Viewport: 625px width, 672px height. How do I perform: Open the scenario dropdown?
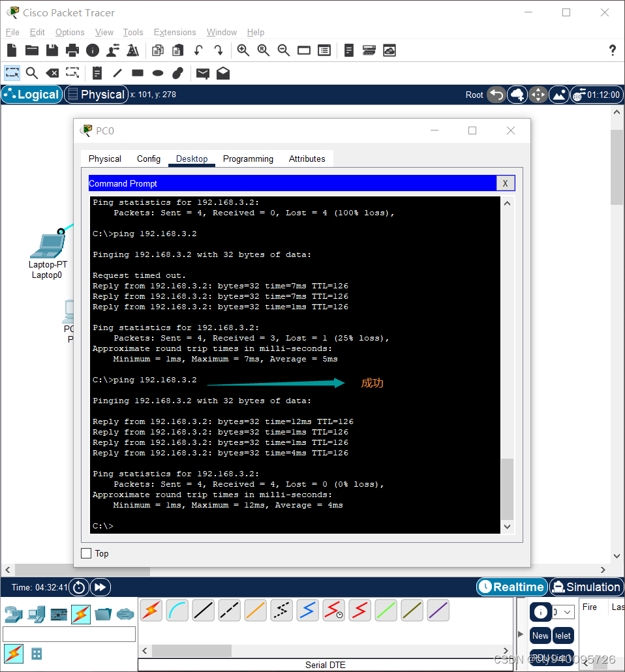click(563, 612)
